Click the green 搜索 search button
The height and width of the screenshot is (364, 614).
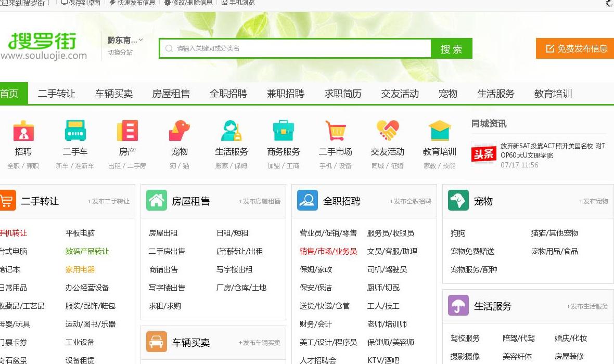(x=452, y=48)
